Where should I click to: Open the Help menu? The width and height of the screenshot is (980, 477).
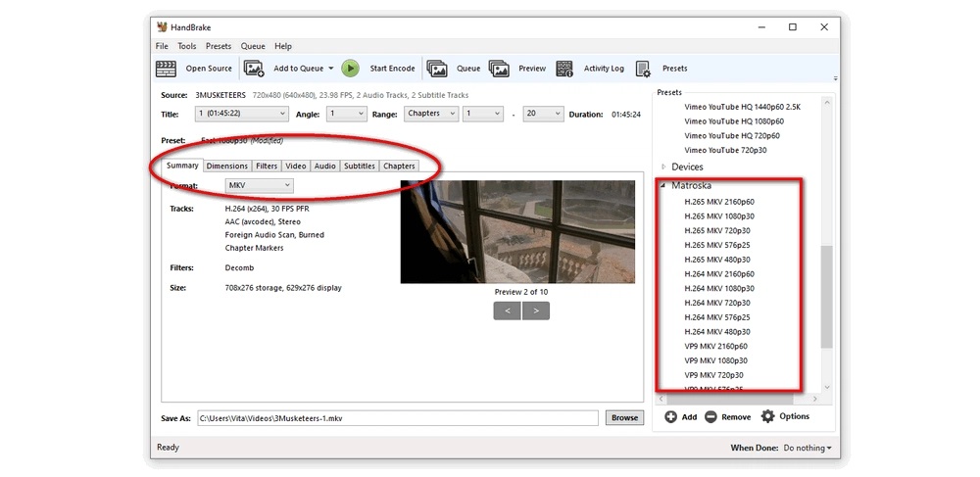tap(283, 46)
